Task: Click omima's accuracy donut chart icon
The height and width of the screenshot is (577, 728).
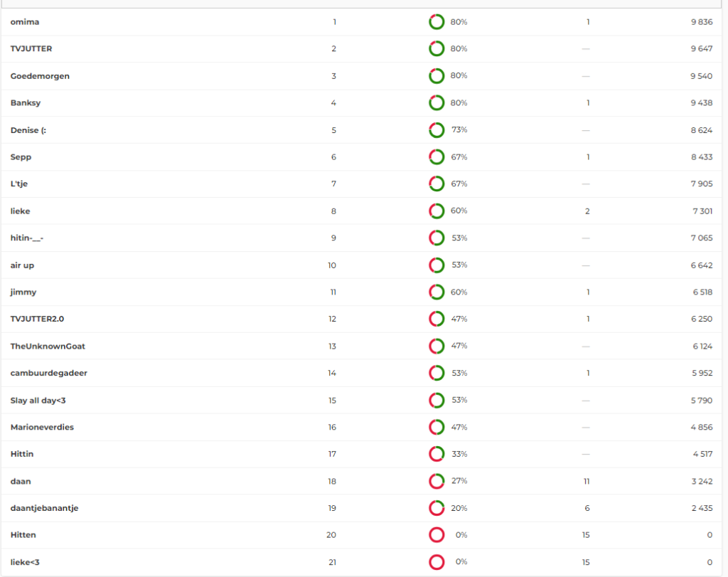Action: click(437, 22)
